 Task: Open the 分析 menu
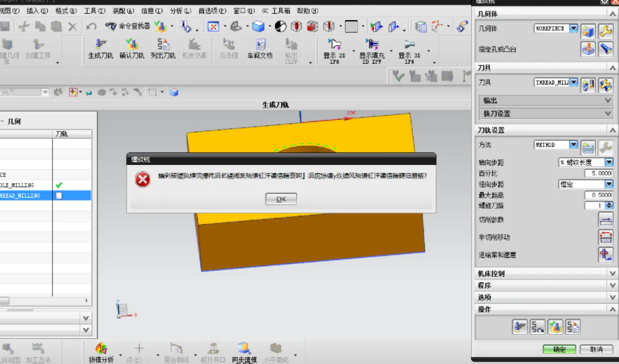[180, 11]
